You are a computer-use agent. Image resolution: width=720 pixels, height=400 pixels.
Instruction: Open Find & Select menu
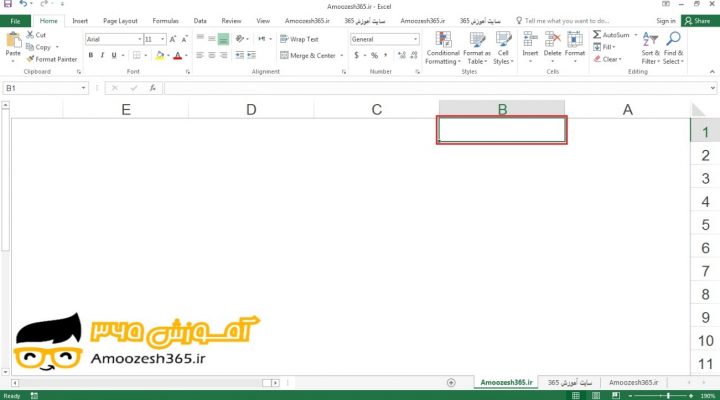tap(673, 48)
